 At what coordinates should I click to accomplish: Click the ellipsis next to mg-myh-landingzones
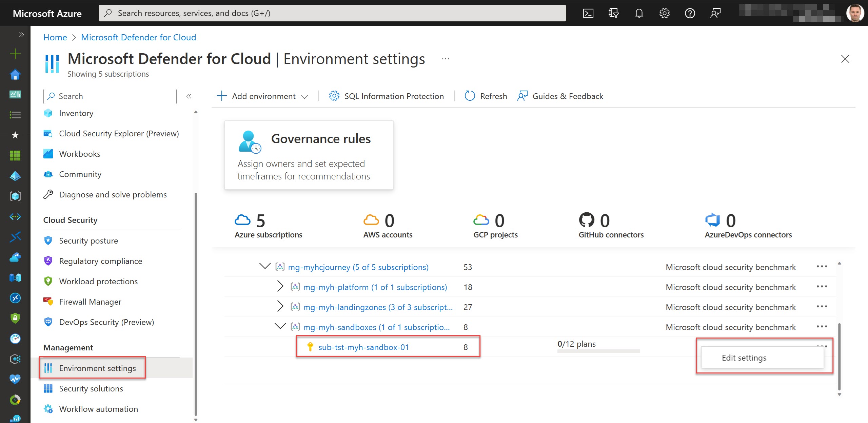pos(822,307)
